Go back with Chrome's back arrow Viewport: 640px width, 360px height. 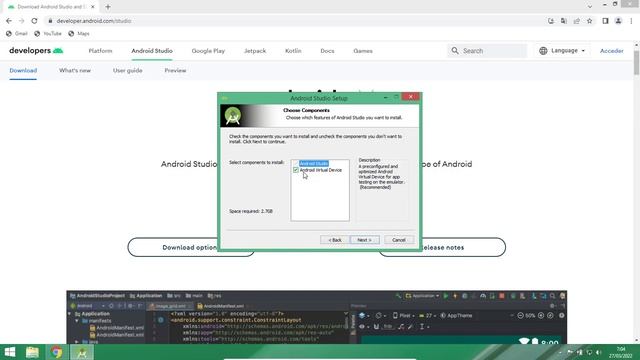click(x=9, y=21)
